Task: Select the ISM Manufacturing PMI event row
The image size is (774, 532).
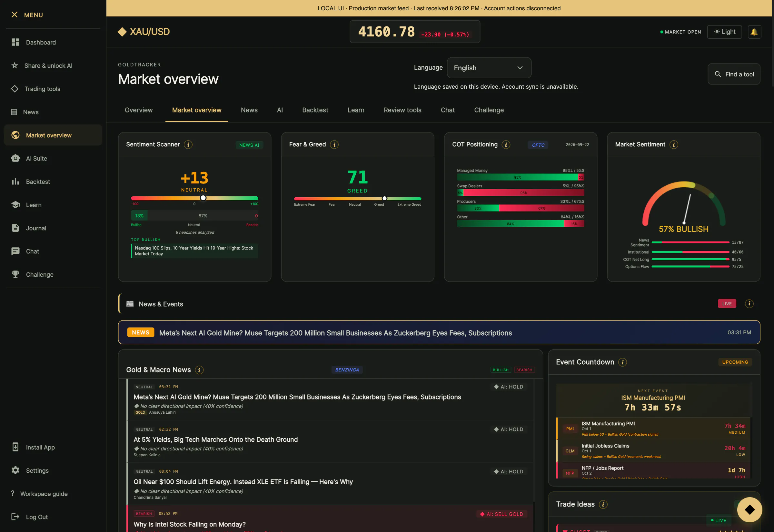Action: click(653, 428)
